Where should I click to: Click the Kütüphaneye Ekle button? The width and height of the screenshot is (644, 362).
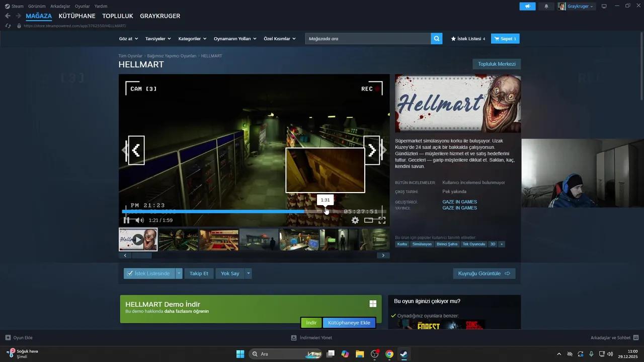(x=349, y=323)
